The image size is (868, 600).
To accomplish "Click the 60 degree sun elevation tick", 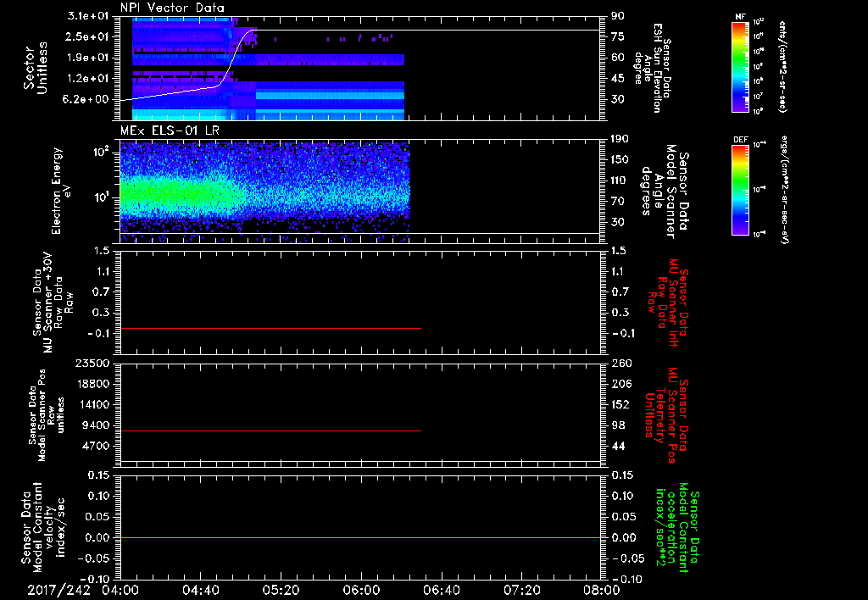I will [x=618, y=58].
